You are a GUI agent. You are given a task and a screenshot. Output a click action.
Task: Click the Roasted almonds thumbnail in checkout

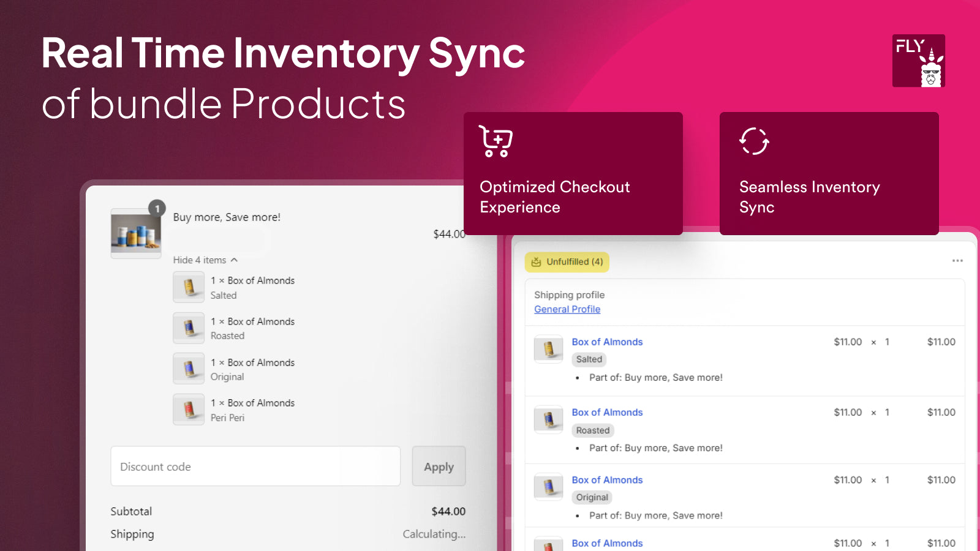click(189, 328)
